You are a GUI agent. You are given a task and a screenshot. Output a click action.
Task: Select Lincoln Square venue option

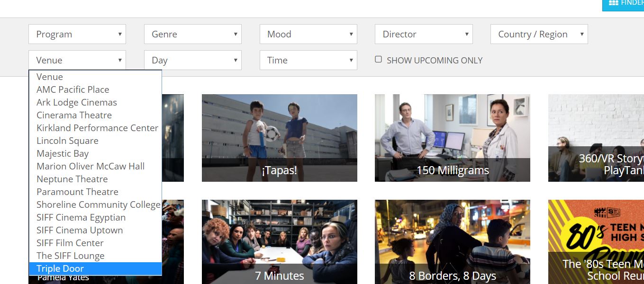pos(95,141)
